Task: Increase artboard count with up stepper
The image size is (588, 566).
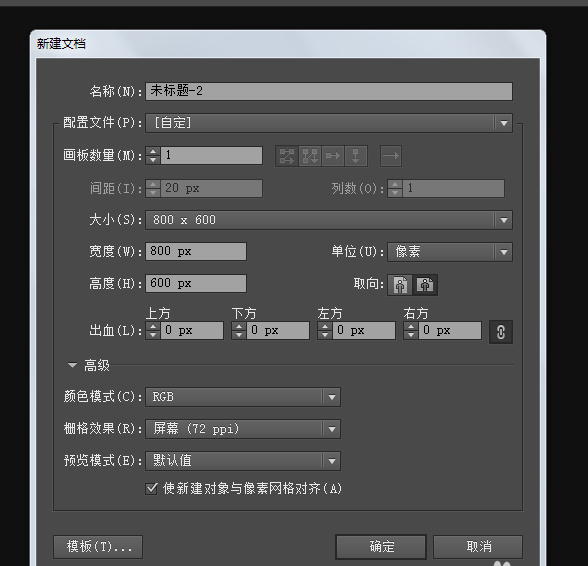Action: point(153,152)
